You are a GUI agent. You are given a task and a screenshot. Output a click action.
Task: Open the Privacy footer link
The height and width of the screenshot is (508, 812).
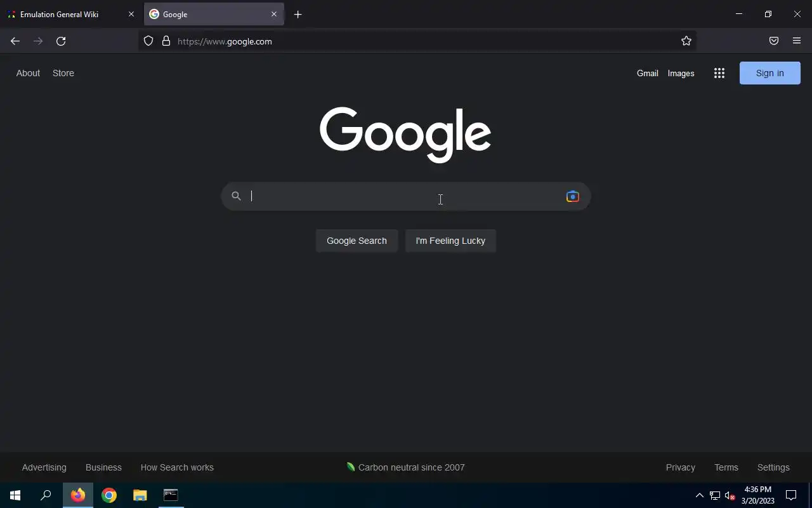[x=680, y=467]
